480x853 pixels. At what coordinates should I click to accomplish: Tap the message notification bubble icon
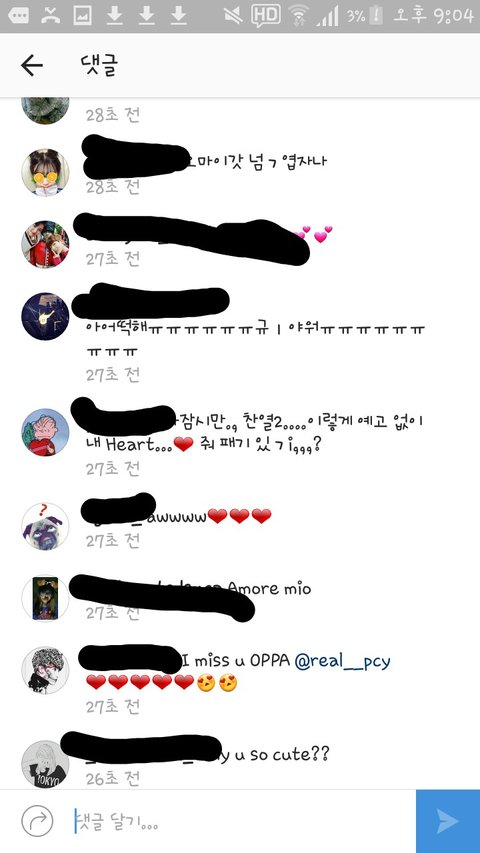click(x=19, y=16)
